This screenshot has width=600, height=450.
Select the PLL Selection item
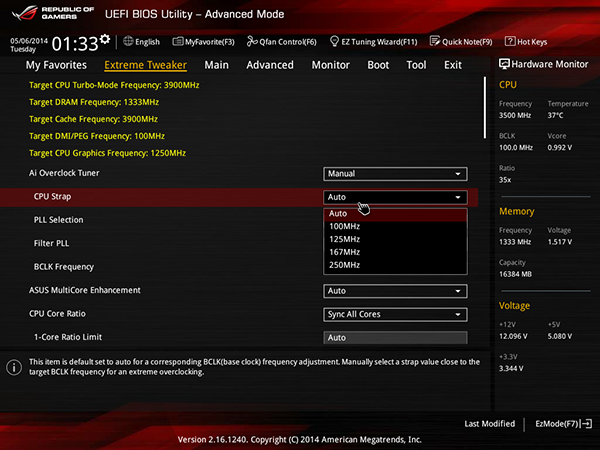coord(59,220)
